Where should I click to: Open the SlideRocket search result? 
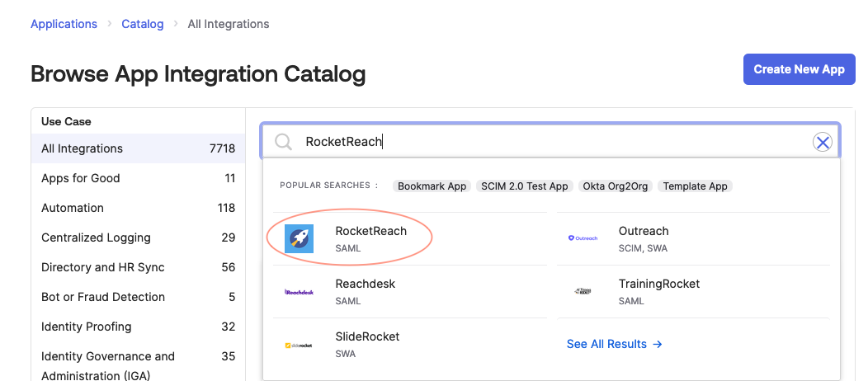409,345
